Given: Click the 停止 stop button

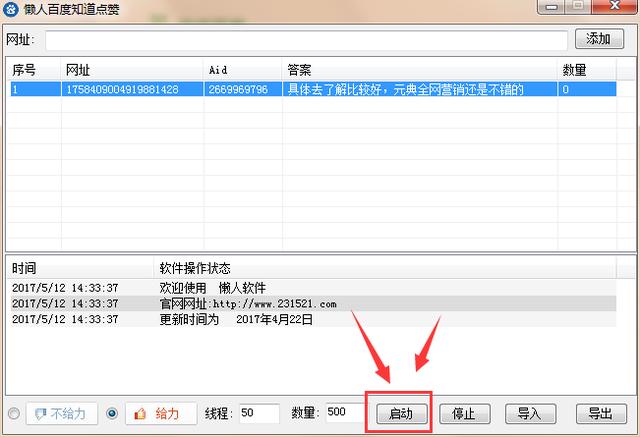Looking at the screenshot, I should click(464, 414).
